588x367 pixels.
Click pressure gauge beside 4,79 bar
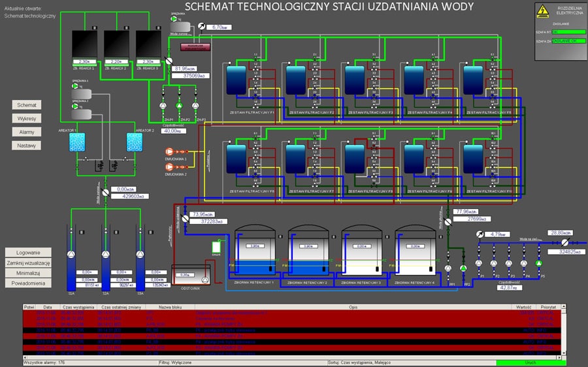[480, 234]
